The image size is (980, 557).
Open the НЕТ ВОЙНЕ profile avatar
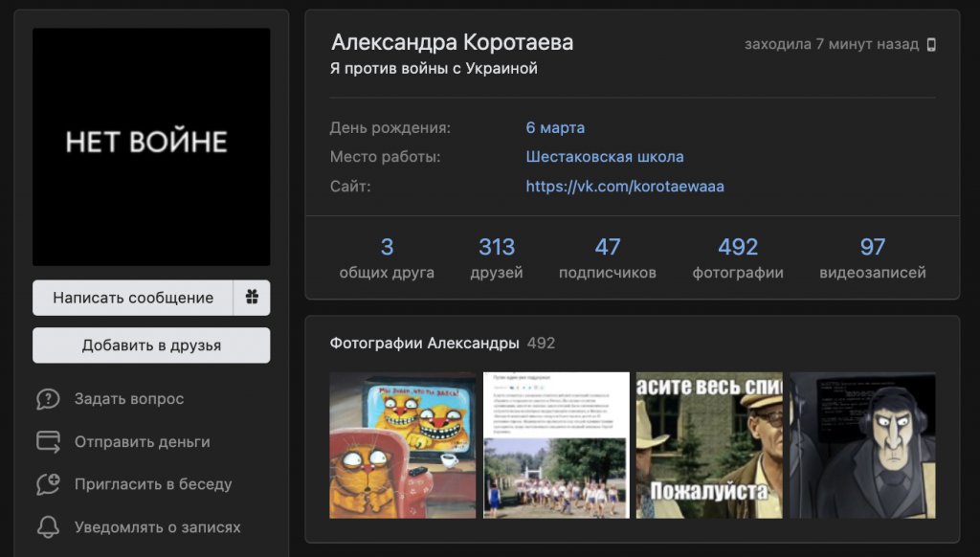click(x=151, y=147)
